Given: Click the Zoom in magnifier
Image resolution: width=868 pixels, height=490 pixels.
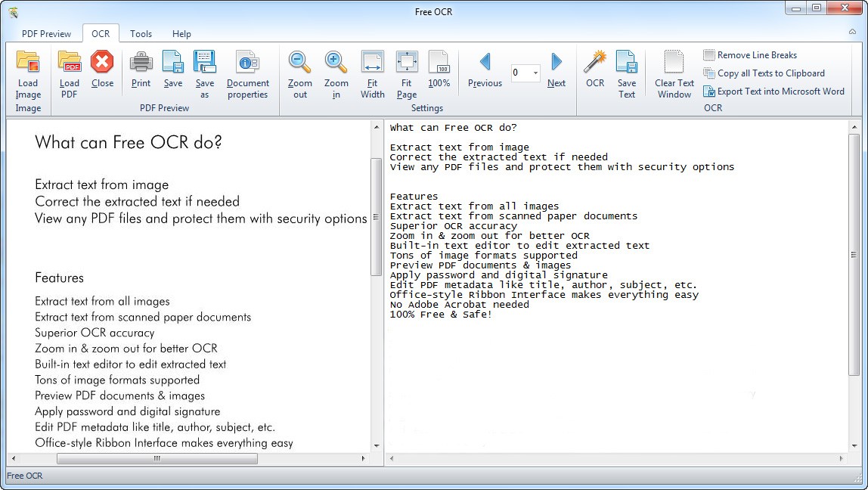Looking at the screenshot, I should click(336, 62).
